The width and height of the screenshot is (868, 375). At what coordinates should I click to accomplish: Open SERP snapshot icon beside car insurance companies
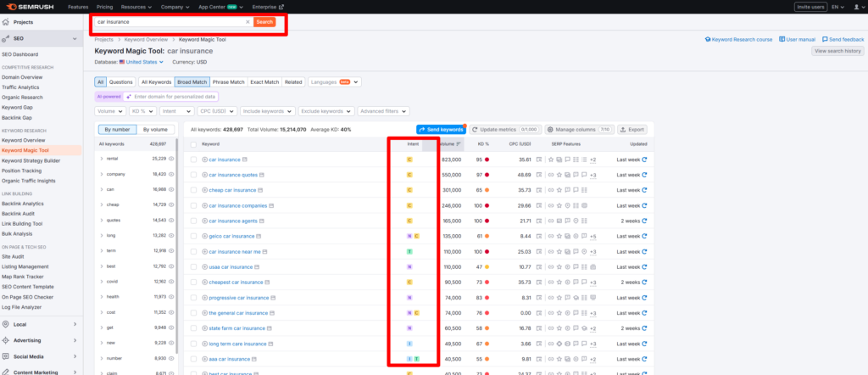point(272,205)
